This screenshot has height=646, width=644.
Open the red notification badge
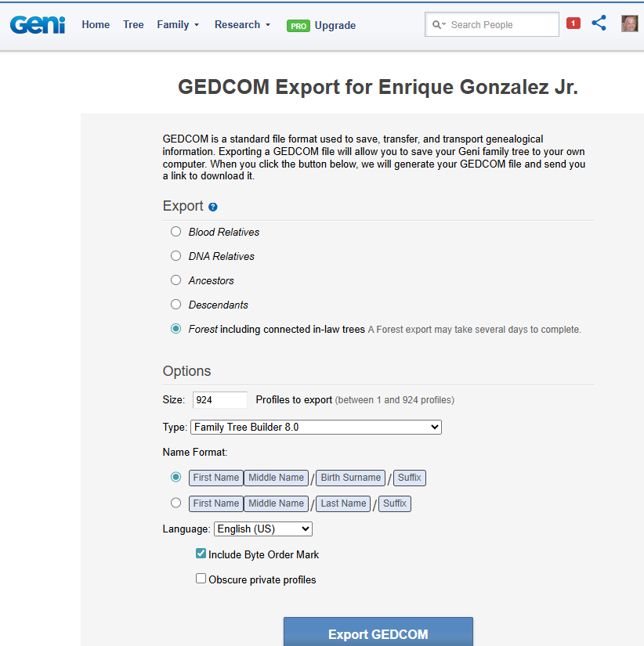click(573, 23)
